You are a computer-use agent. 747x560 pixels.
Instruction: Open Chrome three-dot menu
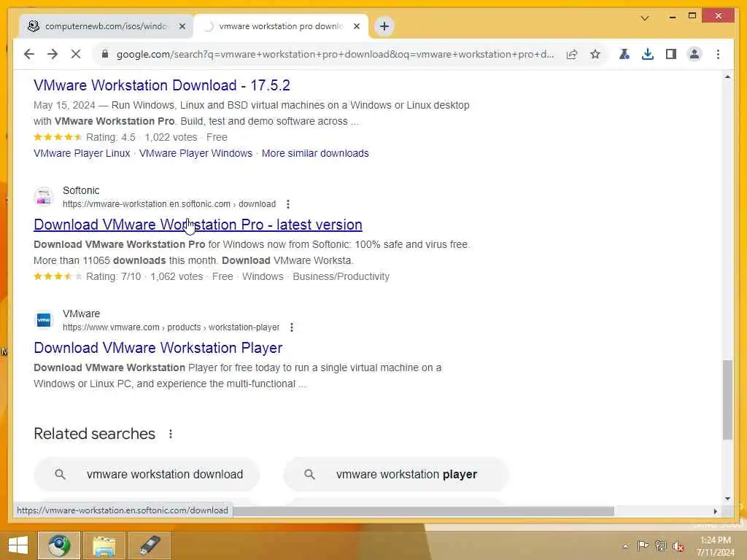[x=718, y=54]
